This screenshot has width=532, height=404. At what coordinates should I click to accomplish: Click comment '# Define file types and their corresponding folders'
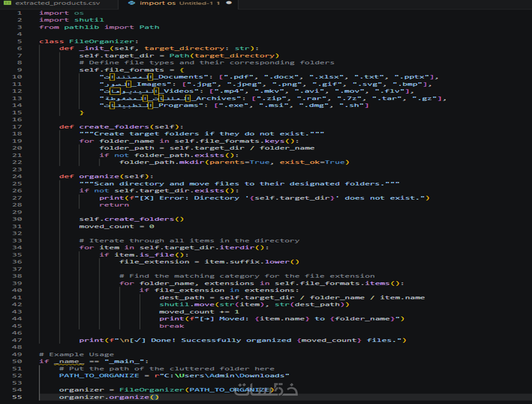pyautogui.click(x=207, y=63)
